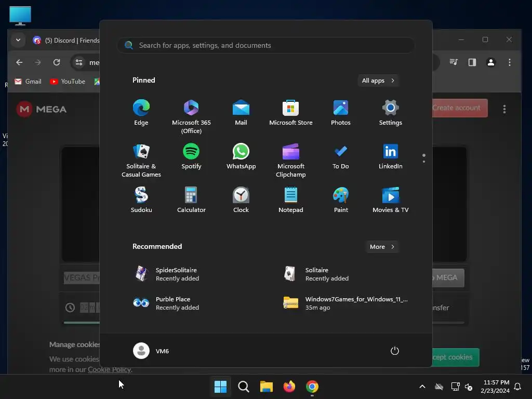Screen dimensions: 532x399
Task: Select the Discord | Friends Chrome tab
Action: click(x=66, y=41)
